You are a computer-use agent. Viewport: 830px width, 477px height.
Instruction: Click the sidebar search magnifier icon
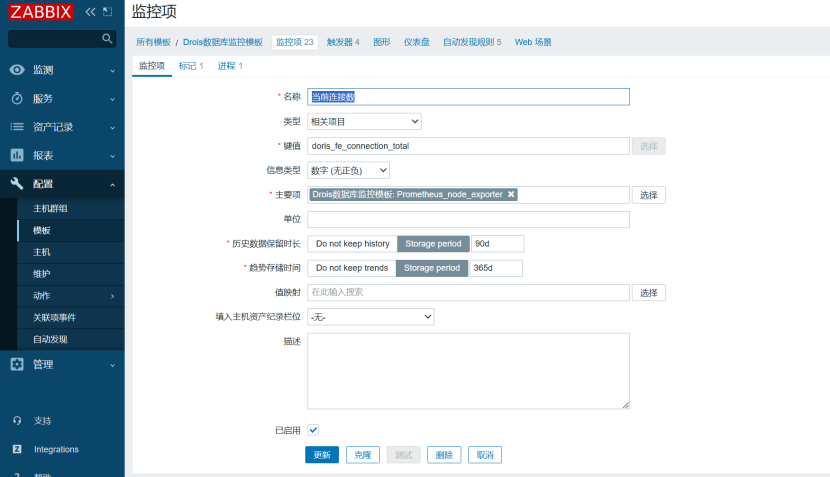point(107,39)
